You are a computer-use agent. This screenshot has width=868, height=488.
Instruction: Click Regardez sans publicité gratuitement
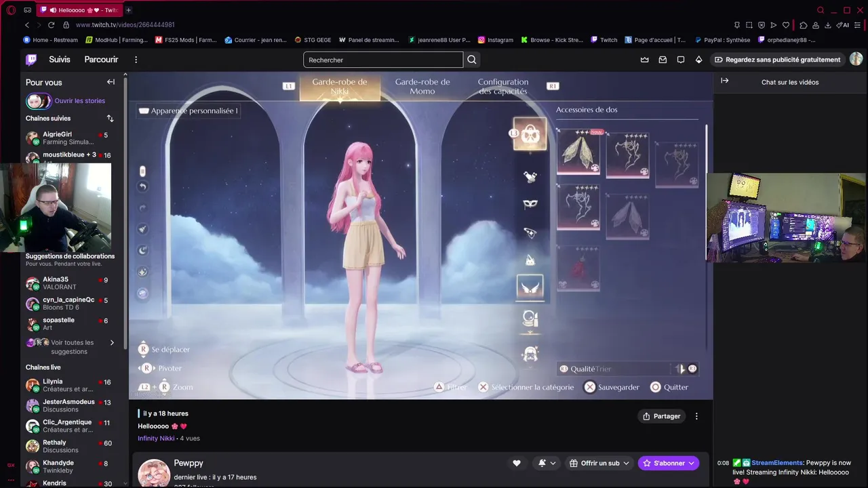pyautogui.click(x=776, y=60)
